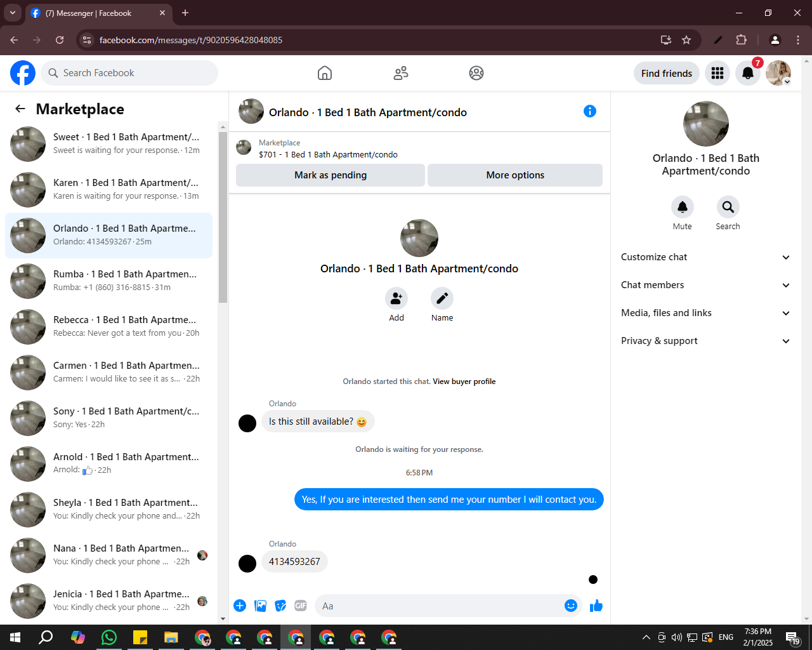This screenshot has width=812, height=650.
Task: Expand Media, files and links section
Action: 705,313
